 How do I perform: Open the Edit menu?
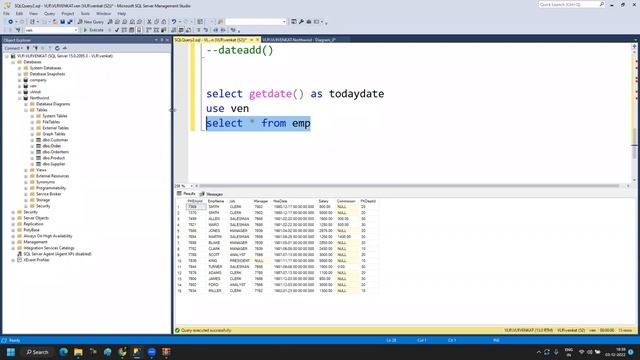[19, 13]
